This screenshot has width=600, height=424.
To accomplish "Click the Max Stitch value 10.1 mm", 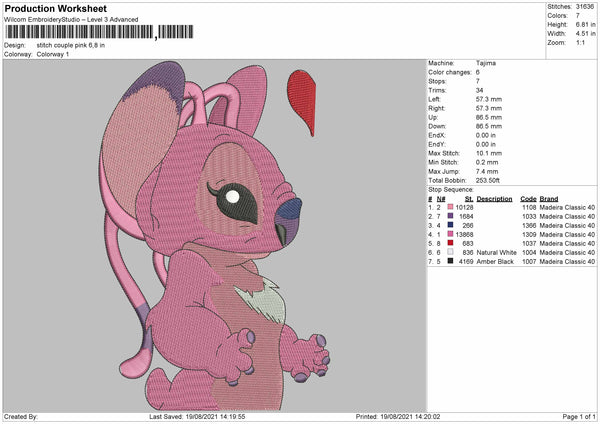I will point(489,153).
